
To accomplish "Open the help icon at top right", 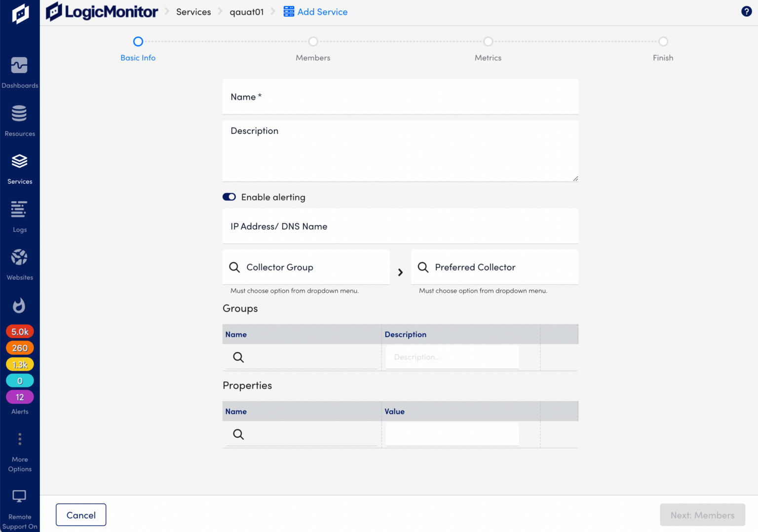I will click(x=747, y=11).
